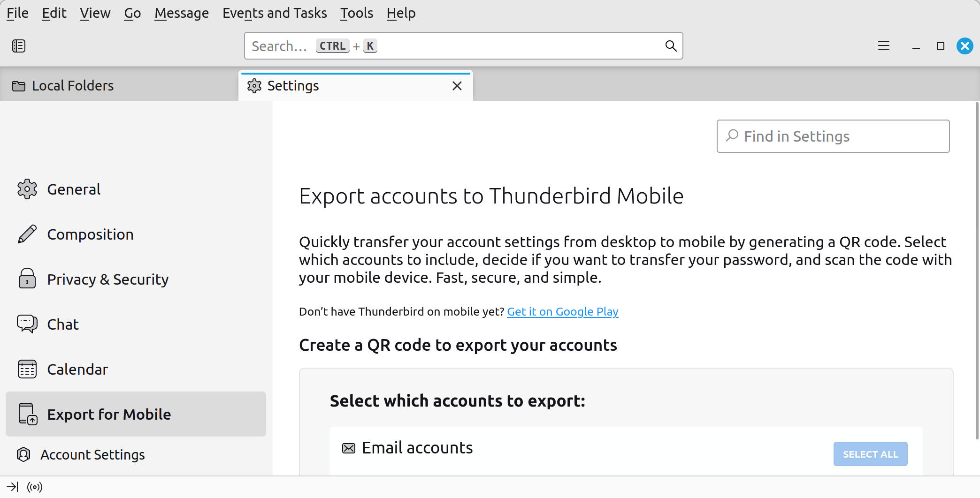Click the Find in Settings magnifier icon
Viewport: 980px width, 498px height.
pyautogui.click(x=732, y=136)
